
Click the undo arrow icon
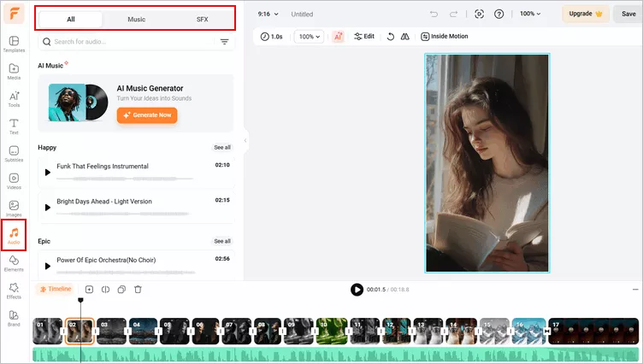[434, 14]
